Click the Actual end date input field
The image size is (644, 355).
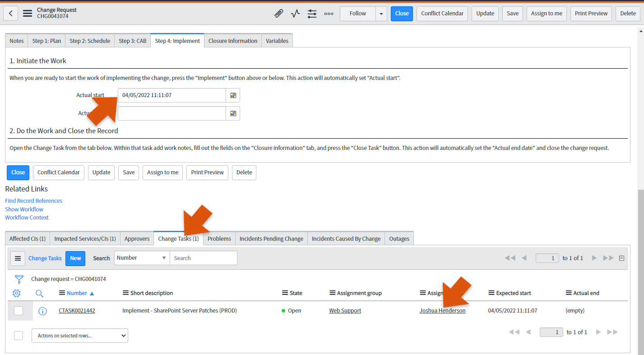pyautogui.click(x=171, y=113)
